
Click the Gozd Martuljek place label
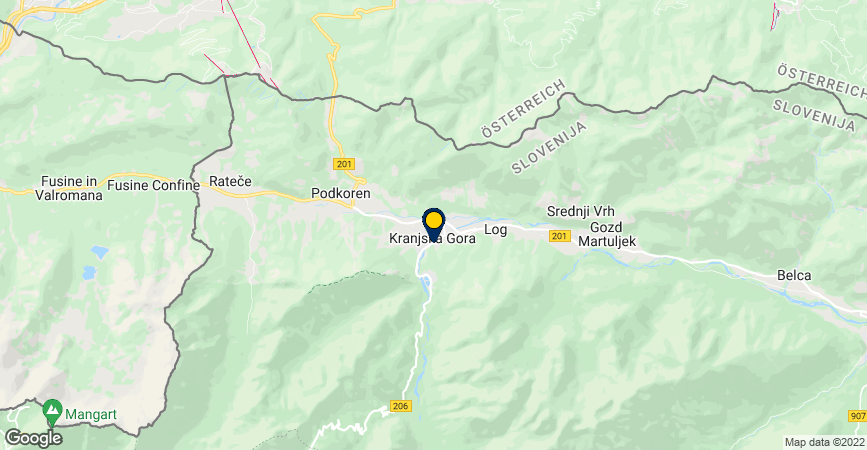click(607, 234)
